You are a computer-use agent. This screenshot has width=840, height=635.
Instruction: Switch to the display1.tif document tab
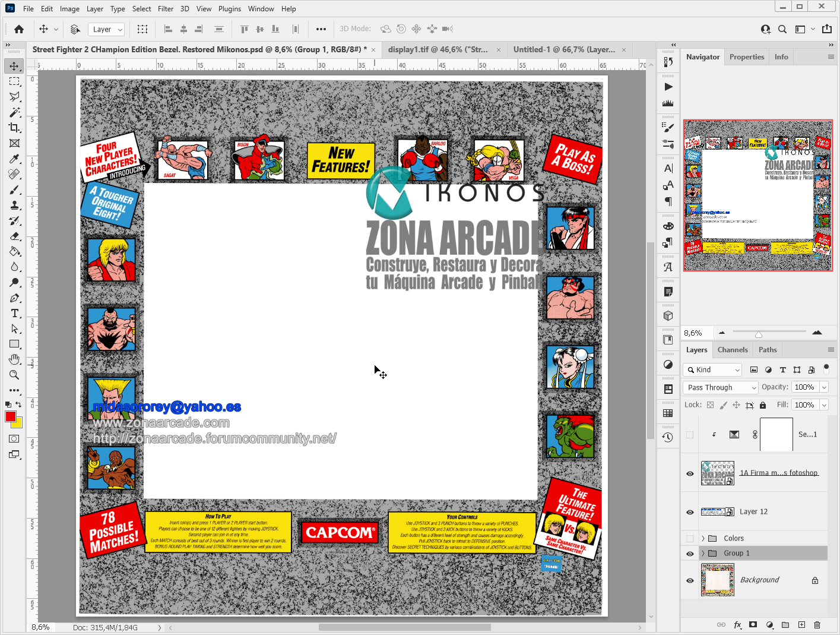[x=438, y=49]
